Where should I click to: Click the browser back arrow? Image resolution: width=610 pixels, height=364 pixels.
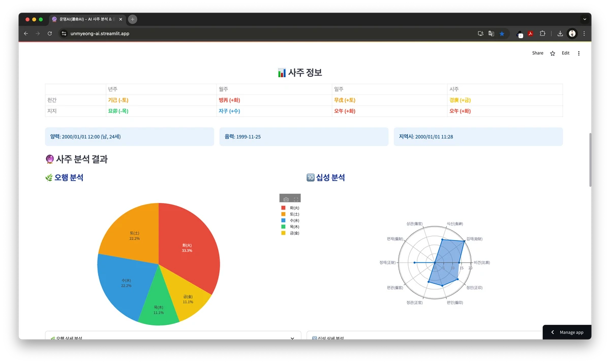[x=26, y=34]
